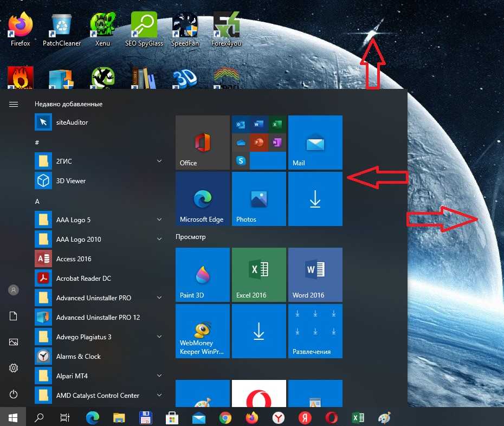This screenshot has height=426, width=504.
Task: Open the Развлечения tile folder
Action: click(315, 331)
